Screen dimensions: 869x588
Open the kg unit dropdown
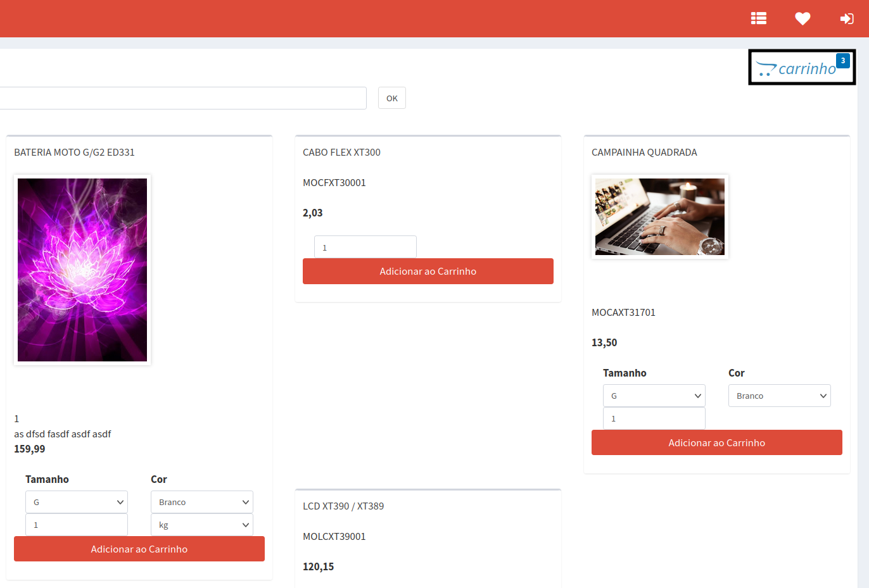[x=201, y=525]
